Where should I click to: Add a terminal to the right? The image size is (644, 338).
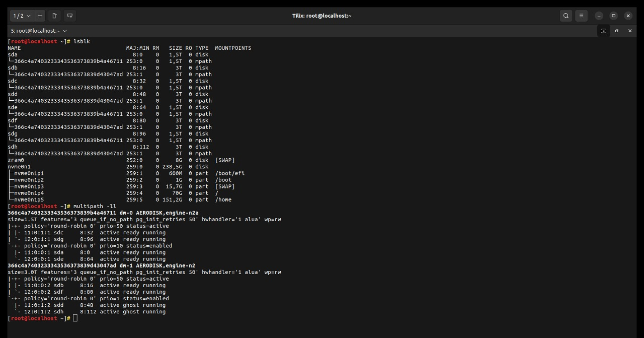coord(55,16)
